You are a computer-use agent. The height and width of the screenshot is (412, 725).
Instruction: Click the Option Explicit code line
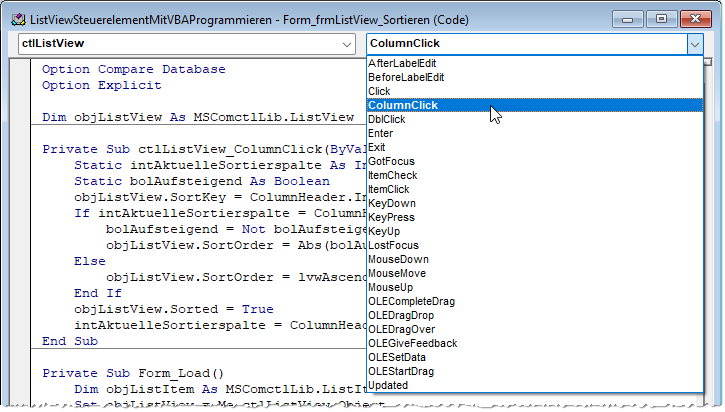click(102, 86)
